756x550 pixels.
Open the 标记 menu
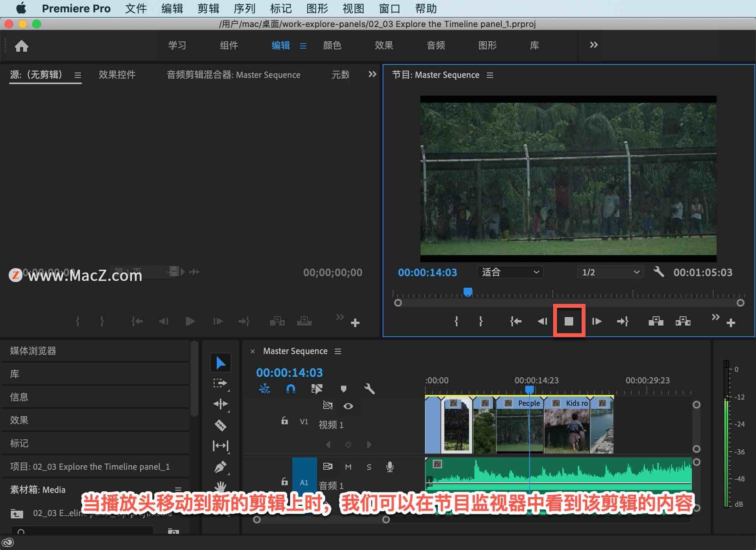point(281,8)
